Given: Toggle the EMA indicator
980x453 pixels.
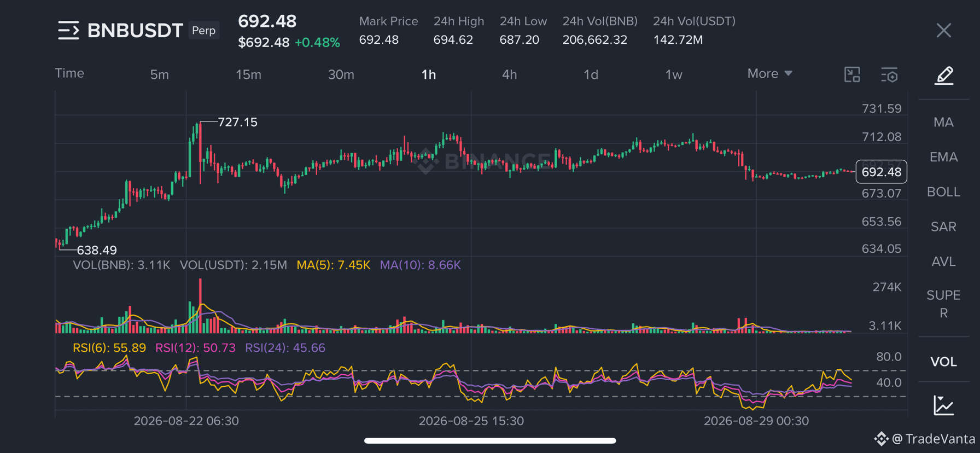Looking at the screenshot, I should point(943,157).
